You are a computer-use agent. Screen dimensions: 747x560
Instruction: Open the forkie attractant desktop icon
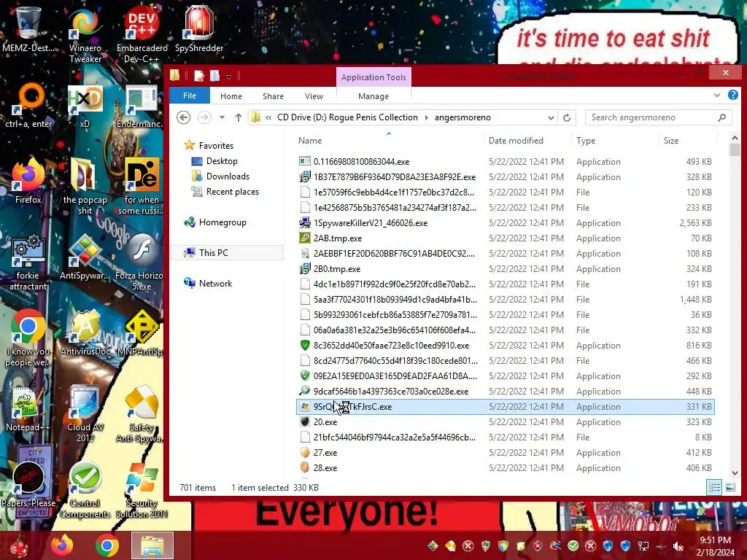tap(28, 262)
